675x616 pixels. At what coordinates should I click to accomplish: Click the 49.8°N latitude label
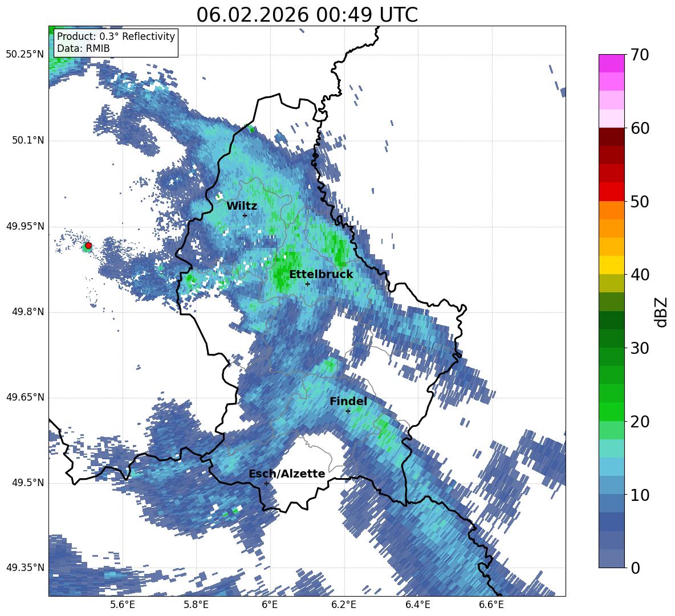tap(27, 312)
